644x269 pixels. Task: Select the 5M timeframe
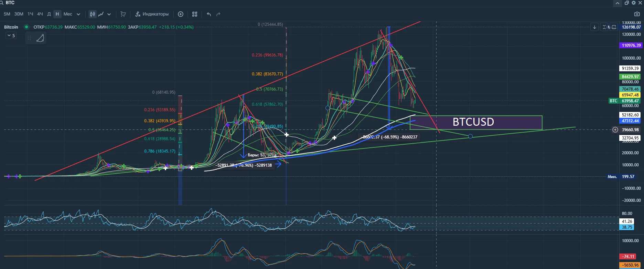(7, 14)
